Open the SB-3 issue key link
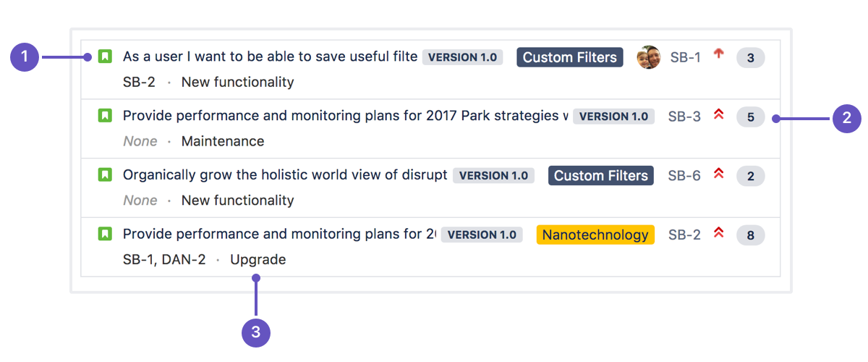This screenshot has height=362, width=868. [684, 116]
